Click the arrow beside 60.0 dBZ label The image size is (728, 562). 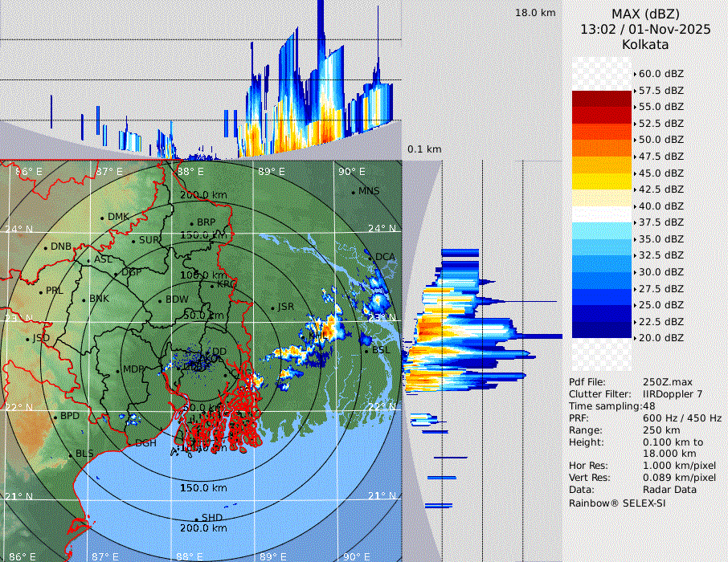[x=636, y=74]
